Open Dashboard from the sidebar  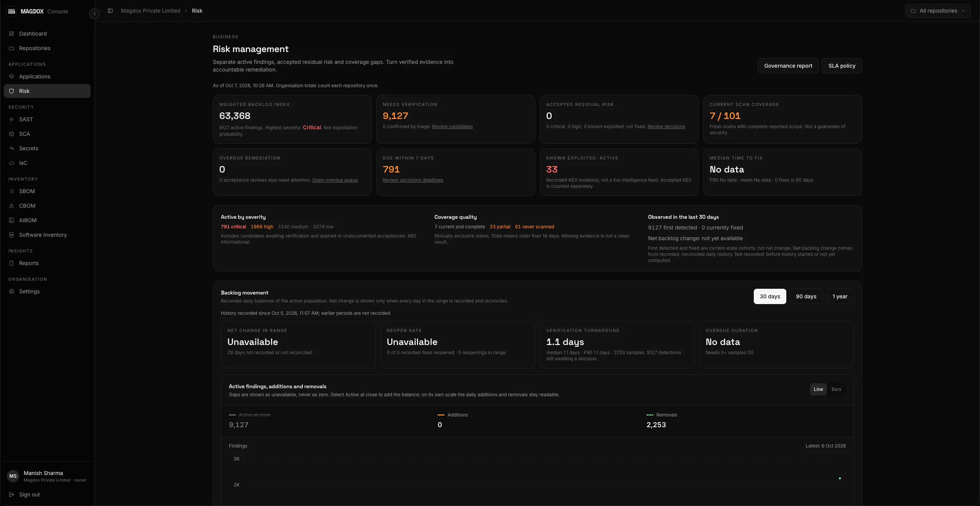click(x=47, y=34)
